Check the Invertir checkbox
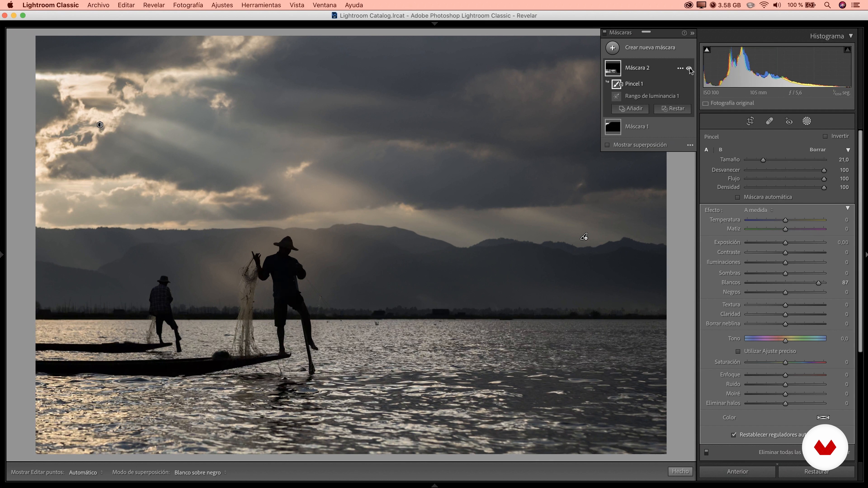 click(825, 136)
